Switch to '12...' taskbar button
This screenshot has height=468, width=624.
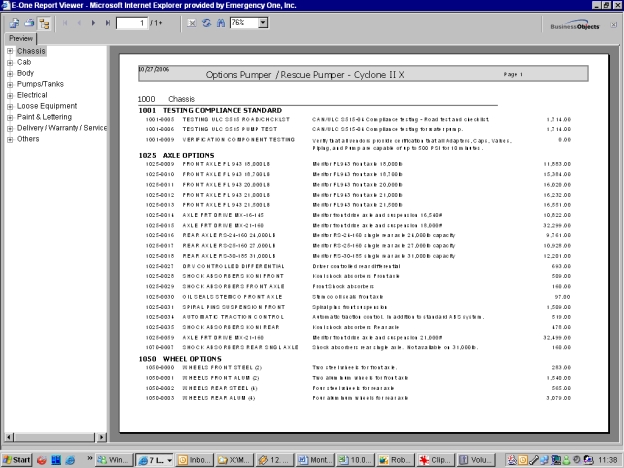pyautogui.click(x=275, y=460)
